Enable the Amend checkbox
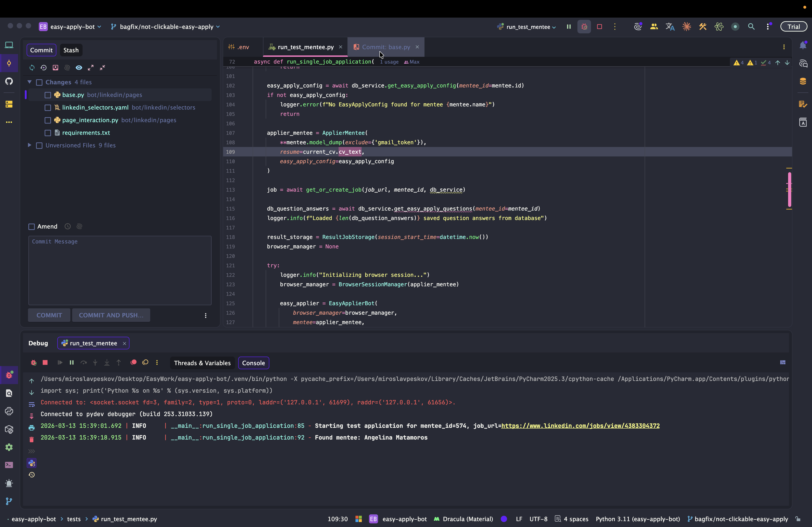Image resolution: width=812 pixels, height=527 pixels. [32, 227]
